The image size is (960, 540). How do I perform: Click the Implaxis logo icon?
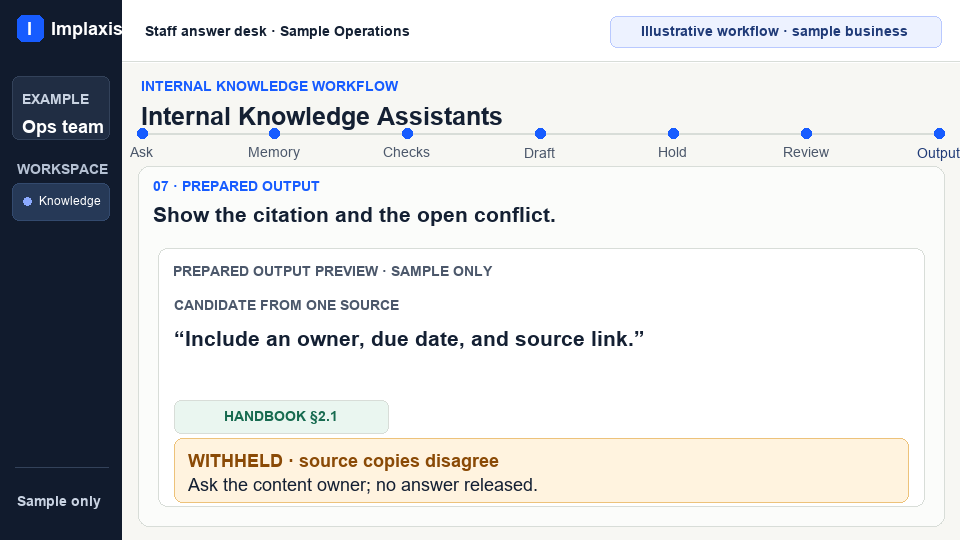pos(30,29)
